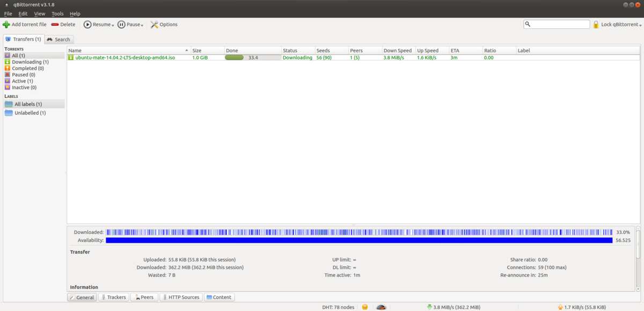Click the properties panel vertical scrollbar
The height and width of the screenshot is (311, 644).
click(x=638, y=259)
